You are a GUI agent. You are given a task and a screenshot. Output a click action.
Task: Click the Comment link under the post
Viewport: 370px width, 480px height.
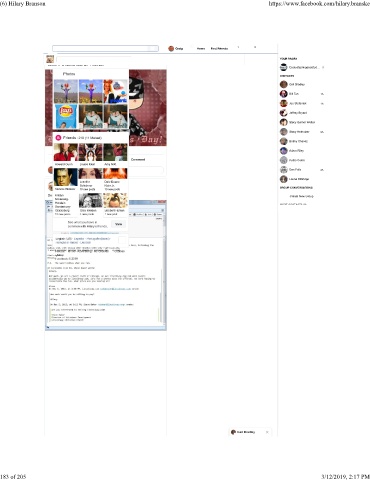click(138, 160)
